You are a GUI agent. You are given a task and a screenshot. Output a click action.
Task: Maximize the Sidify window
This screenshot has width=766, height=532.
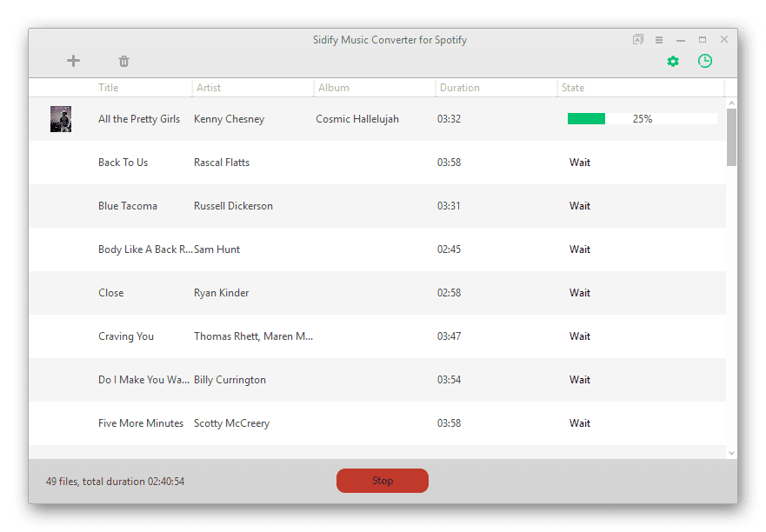coord(703,40)
